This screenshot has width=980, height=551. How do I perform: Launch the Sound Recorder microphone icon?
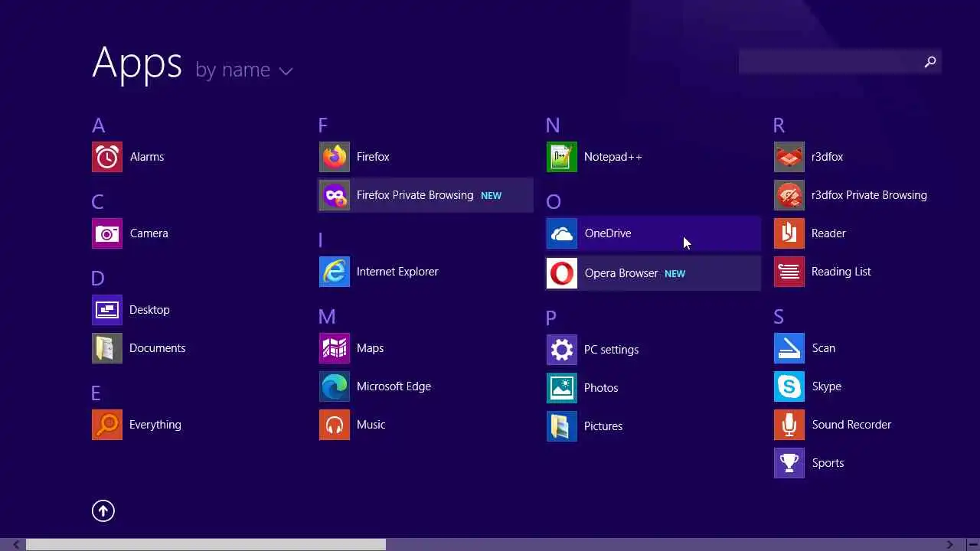(789, 425)
